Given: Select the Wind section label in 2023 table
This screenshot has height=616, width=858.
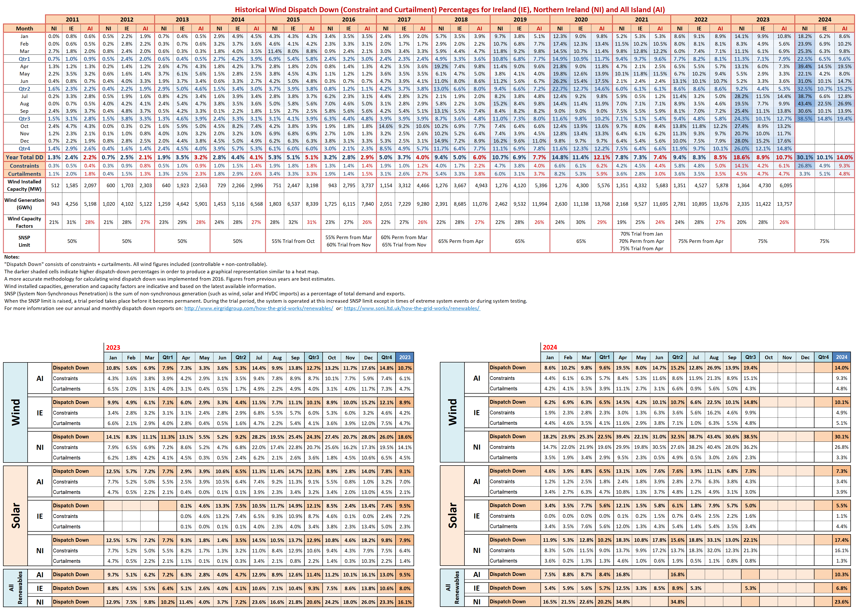Looking at the screenshot, I should (x=16, y=412).
